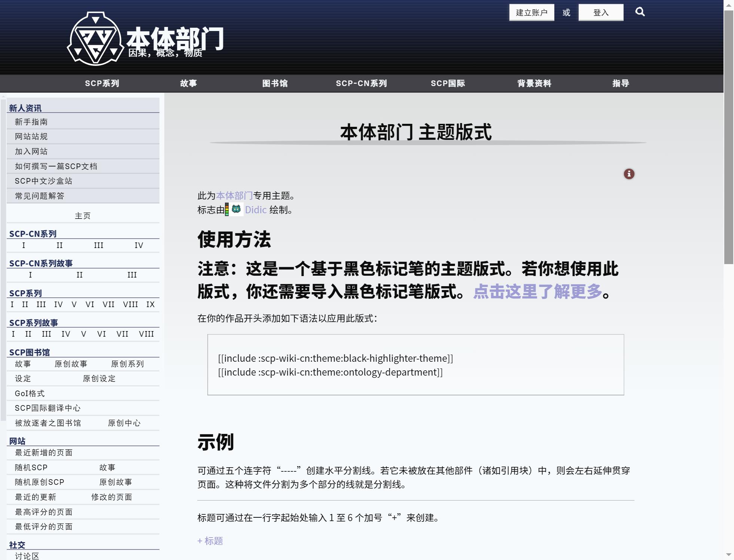Open the 图书馆 navigation menu

pos(275,83)
